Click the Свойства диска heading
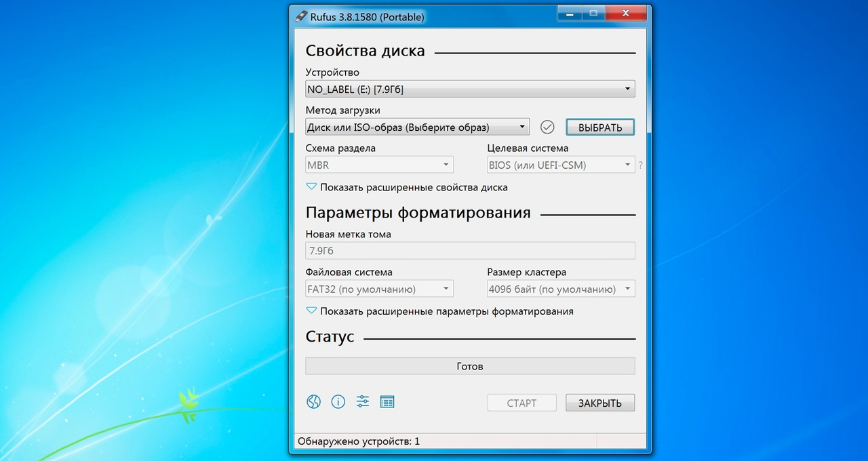This screenshot has width=868, height=461. point(366,51)
